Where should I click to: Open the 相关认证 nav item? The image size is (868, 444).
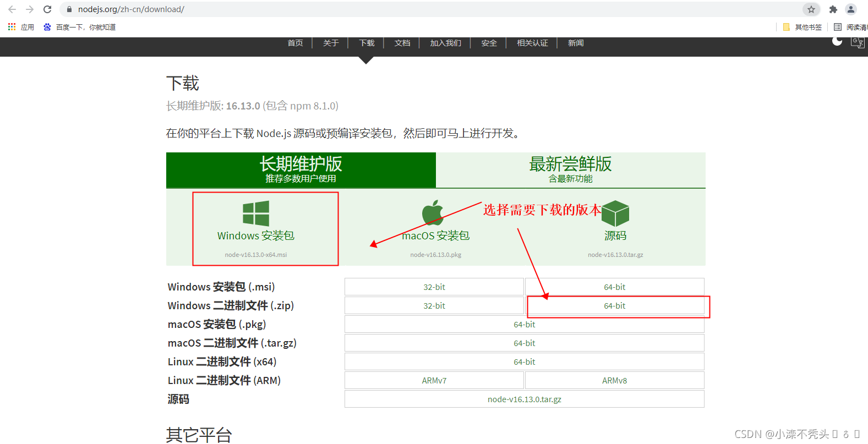pos(532,43)
